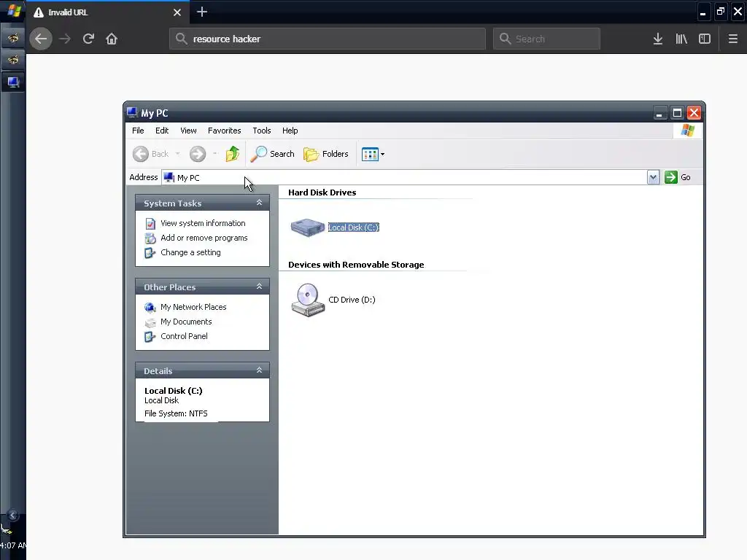
Task: Expand the Address bar dropdown
Action: point(653,177)
